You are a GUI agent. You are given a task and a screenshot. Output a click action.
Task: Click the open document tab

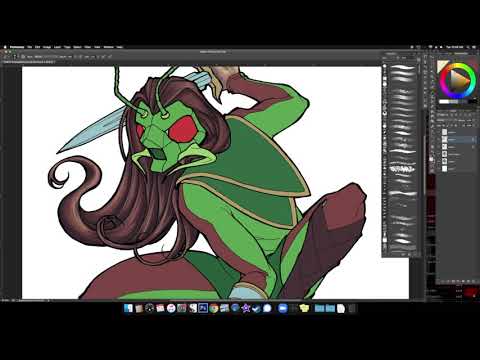click(28, 62)
